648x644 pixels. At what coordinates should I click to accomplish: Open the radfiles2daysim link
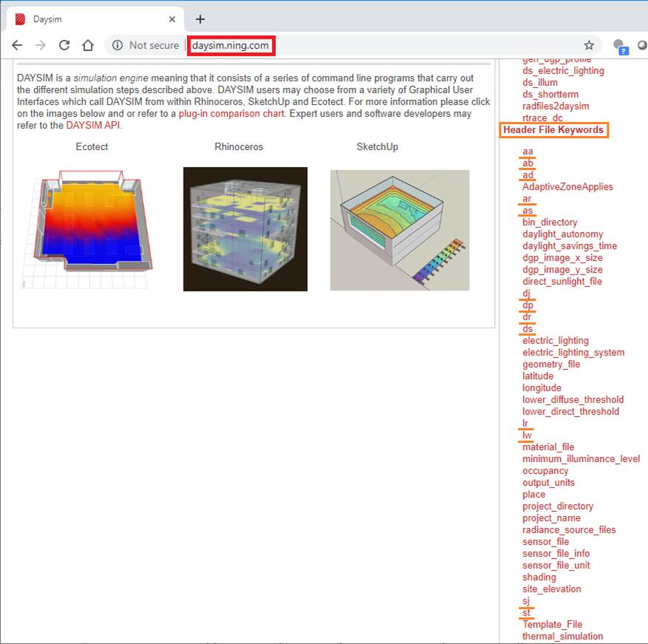coord(556,106)
